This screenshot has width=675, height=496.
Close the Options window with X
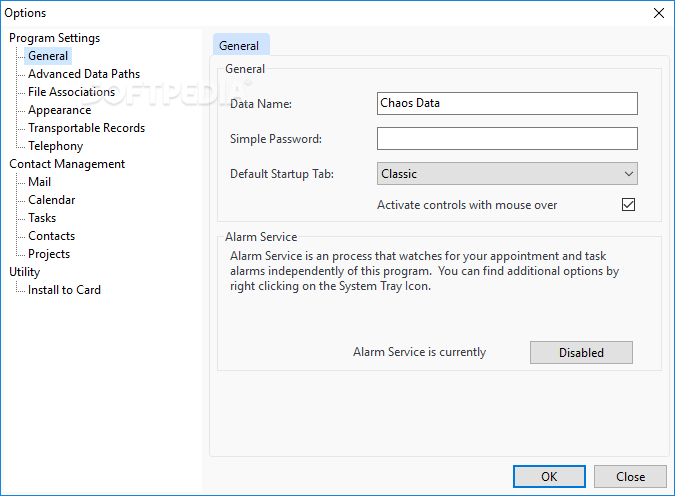659,13
